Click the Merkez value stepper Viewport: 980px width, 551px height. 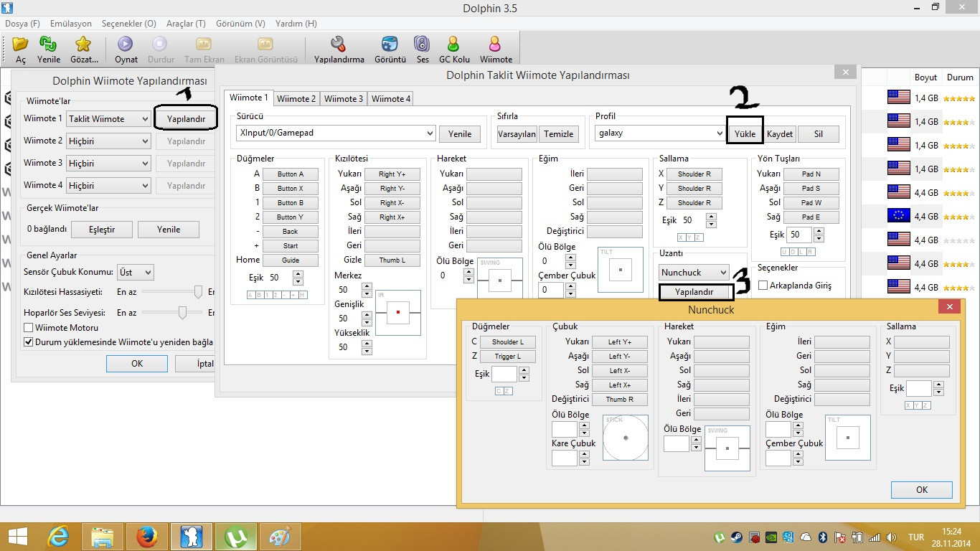point(367,290)
